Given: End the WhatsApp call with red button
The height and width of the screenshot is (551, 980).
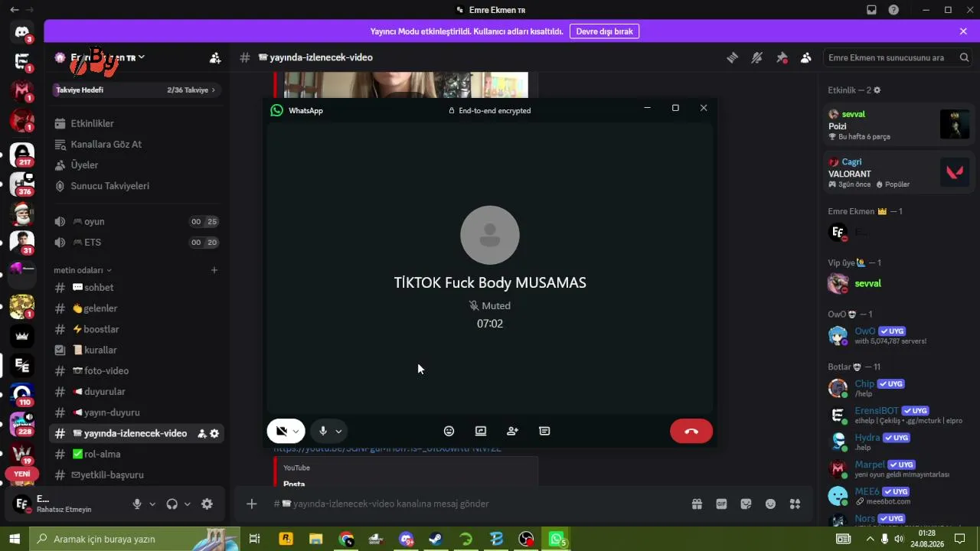Looking at the screenshot, I should pos(691,431).
